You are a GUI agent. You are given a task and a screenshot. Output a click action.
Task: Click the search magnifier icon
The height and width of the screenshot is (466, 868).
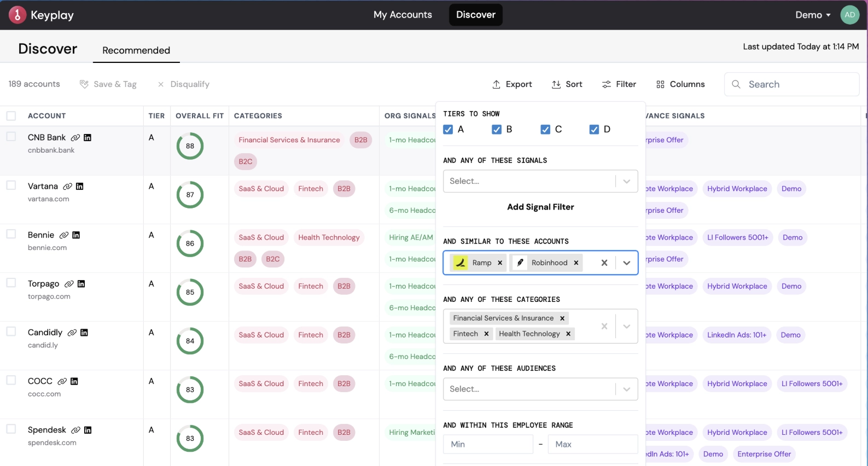pyautogui.click(x=736, y=84)
